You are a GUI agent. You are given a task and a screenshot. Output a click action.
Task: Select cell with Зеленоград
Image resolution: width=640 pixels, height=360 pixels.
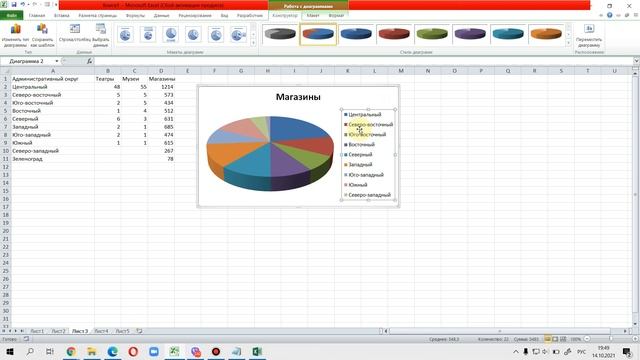point(52,159)
